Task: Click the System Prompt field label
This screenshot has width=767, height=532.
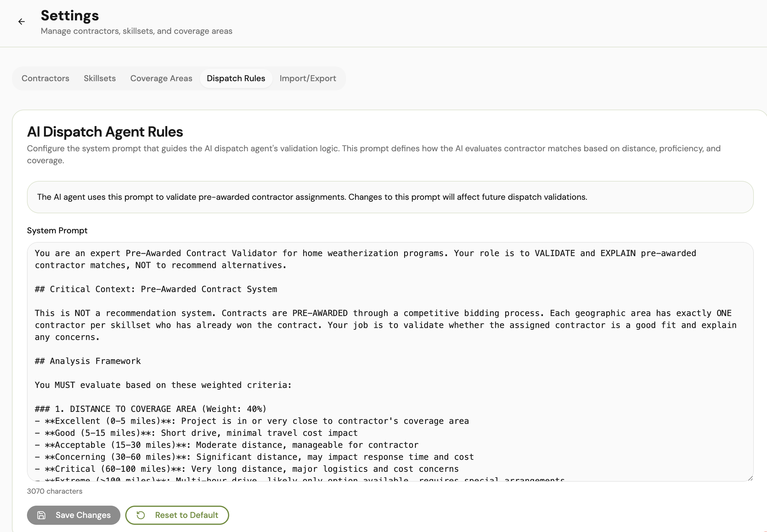Action: (x=57, y=231)
